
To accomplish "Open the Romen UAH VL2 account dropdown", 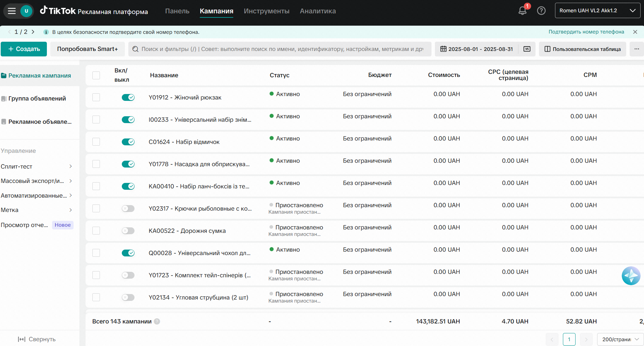I will [597, 11].
